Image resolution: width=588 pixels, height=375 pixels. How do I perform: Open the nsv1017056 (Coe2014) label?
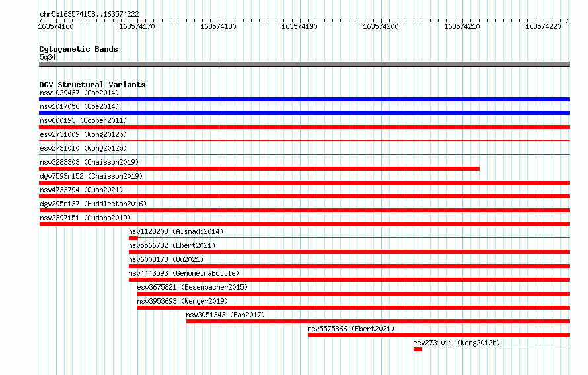pyautogui.click(x=79, y=106)
